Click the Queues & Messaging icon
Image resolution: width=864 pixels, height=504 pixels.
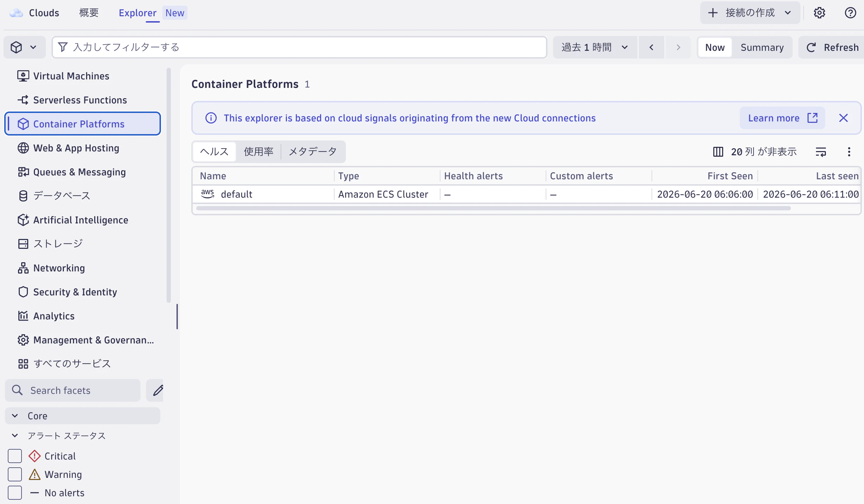pyautogui.click(x=23, y=172)
